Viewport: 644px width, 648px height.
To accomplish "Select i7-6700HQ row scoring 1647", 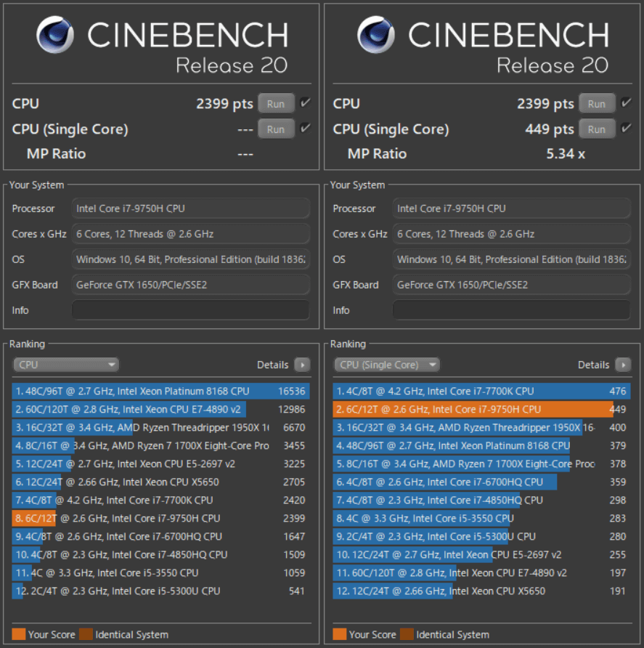I will click(x=160, y=537).
